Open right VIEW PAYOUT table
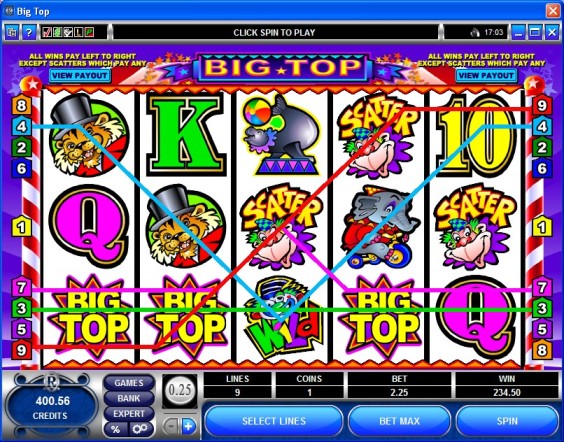564x442 pixels. (x=486, y=76)
